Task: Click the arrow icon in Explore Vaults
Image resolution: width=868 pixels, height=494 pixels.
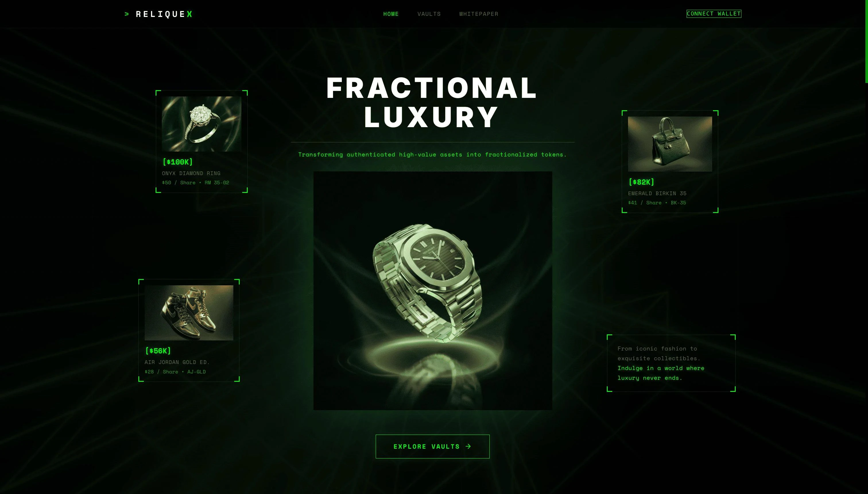Action: (x=468, y=446)
